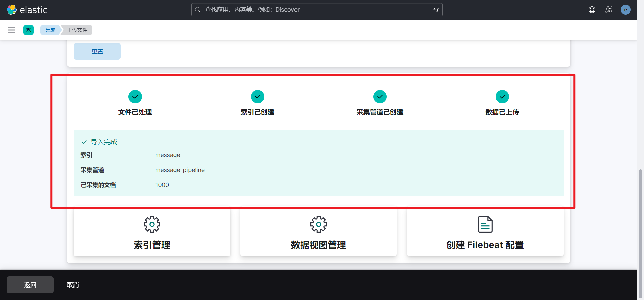Click the 导入完成 heading text
The height and width of the screenshot is (300, 644).
(104, 142)
